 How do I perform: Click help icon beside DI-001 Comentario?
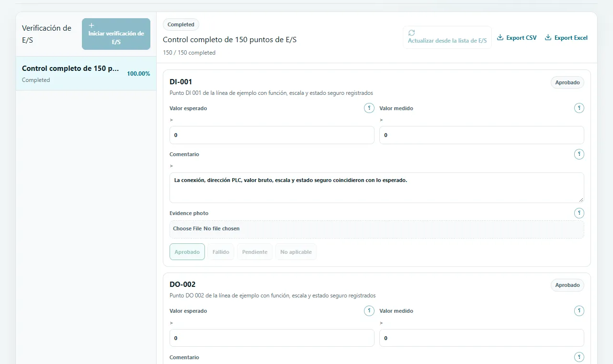point(579,154)
